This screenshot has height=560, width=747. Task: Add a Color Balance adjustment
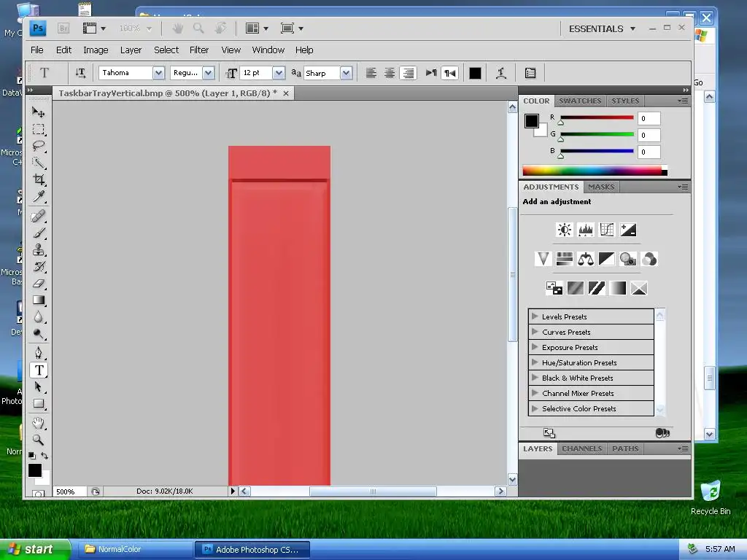586,259
